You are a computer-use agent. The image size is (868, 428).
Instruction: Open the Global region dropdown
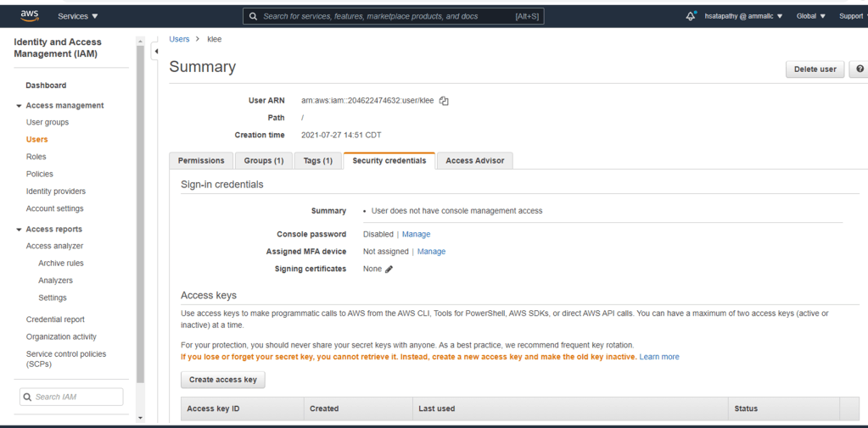(x=810, y=16)
